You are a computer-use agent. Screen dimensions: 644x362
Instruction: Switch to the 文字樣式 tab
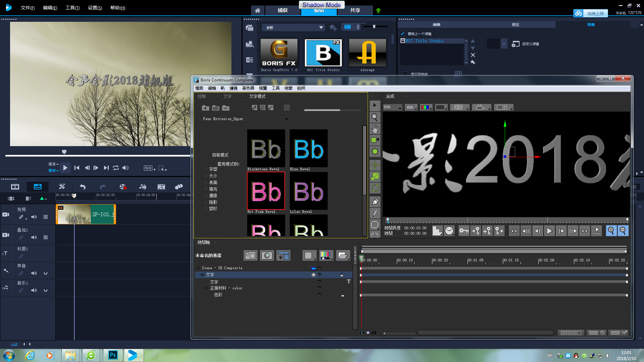(x=257, y=97)
